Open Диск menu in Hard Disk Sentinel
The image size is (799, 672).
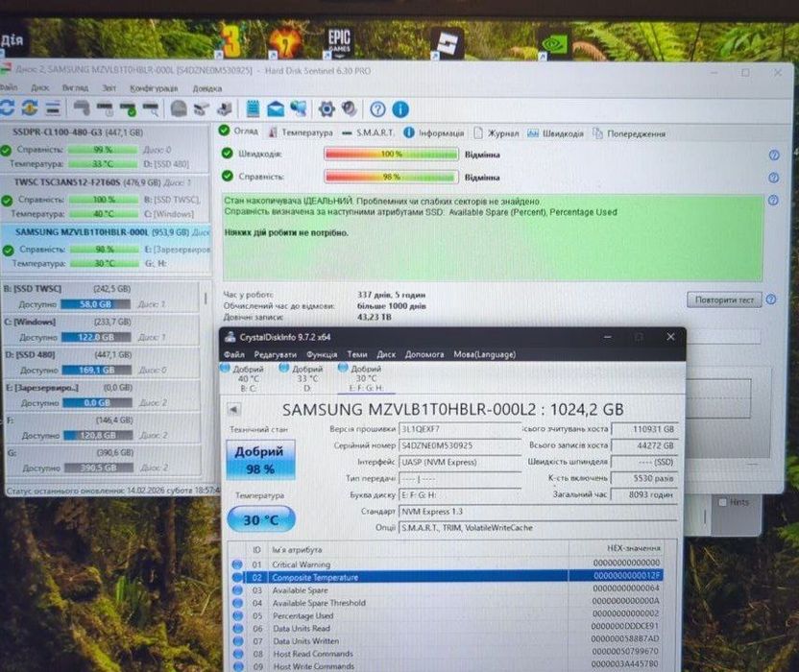[x=39, y=88]
